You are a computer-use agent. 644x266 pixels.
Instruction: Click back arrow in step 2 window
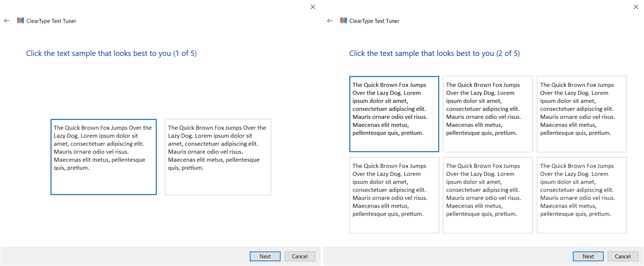tap(330, 21)
